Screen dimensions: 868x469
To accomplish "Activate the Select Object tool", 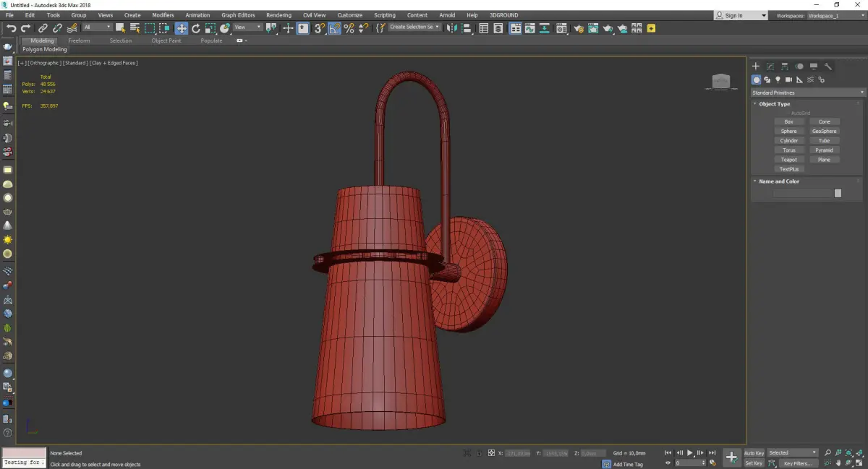I will tap(121, 28).
